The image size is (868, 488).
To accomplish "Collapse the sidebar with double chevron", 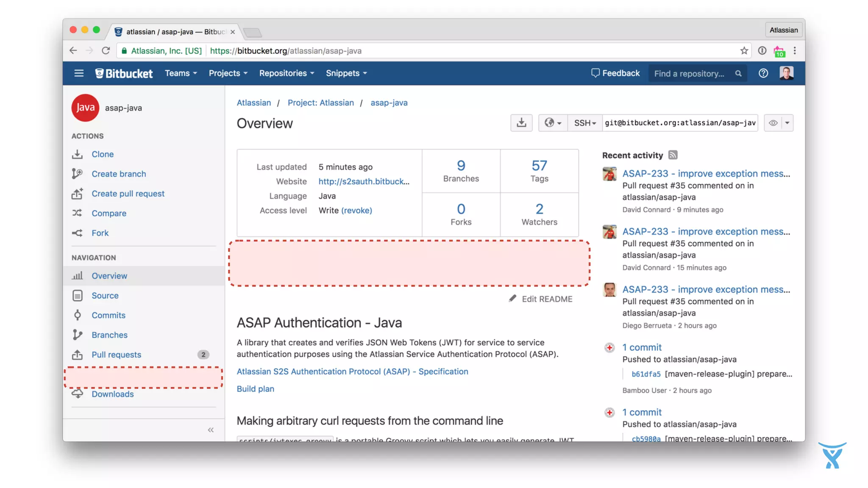I will [211, 430].
